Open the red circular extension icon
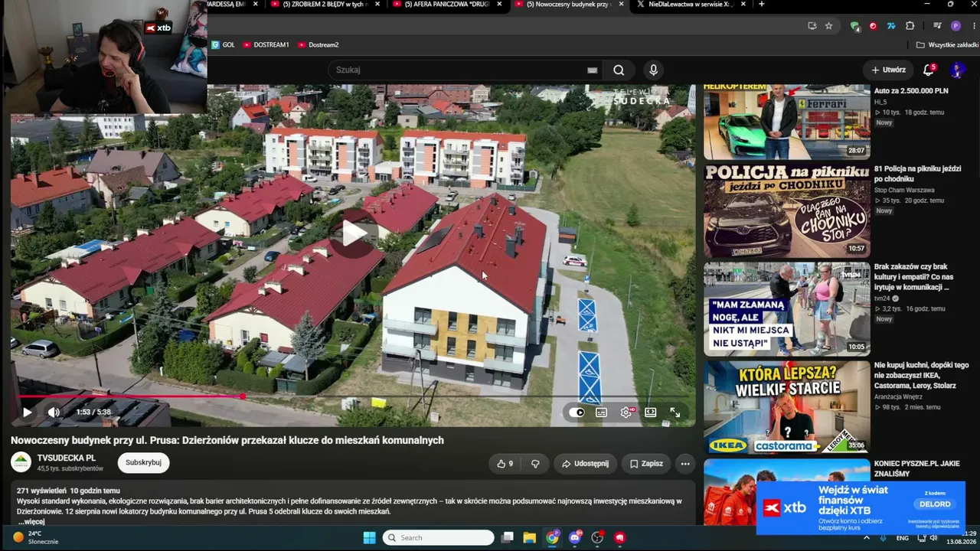The width and height of the screenshot is (980, 551). click(873, 26)
